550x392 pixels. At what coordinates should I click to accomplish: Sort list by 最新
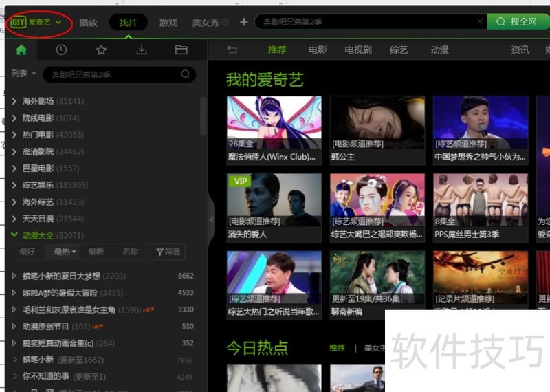click(x=96, y=252)
